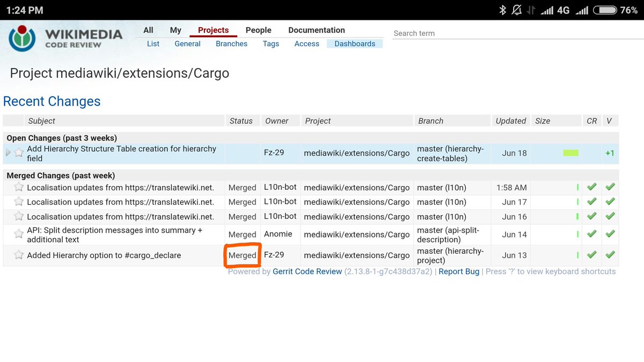
Task: Open the Documentation menu
Action: click(317, 30)
